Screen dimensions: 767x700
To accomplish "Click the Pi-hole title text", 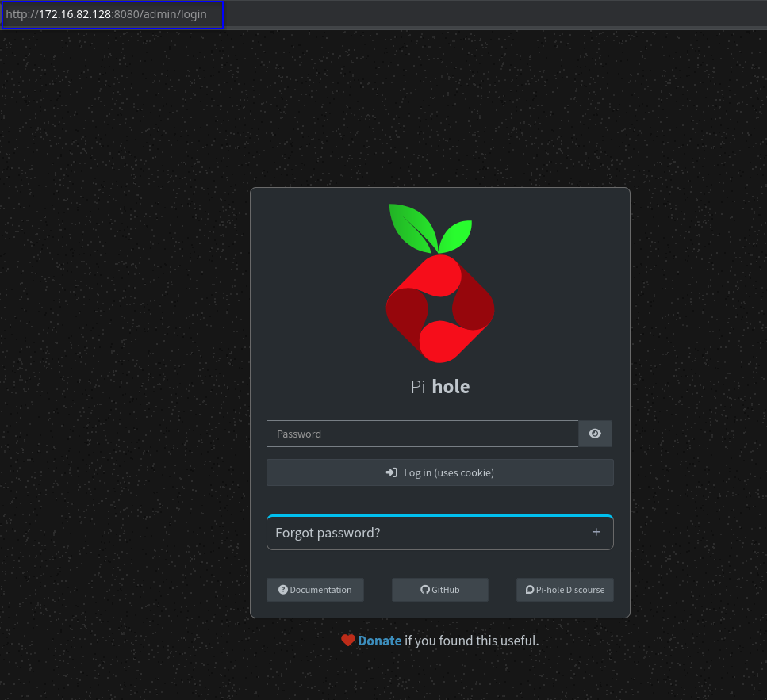I will point(440,387).
